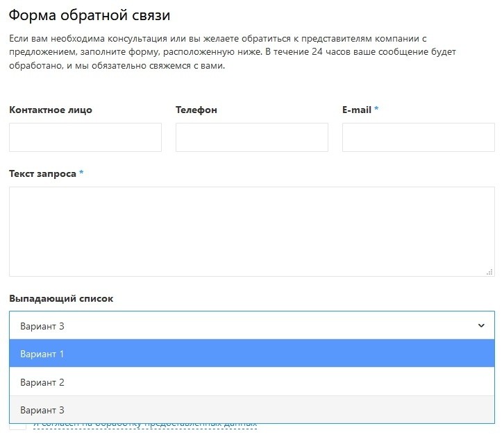Screen dimensions: 504x437
Task: Click the E-mail field label
Action: coord(357,110)
